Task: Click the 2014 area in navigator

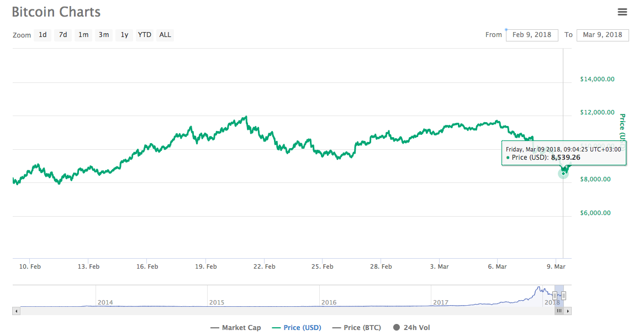Action: 105,302
